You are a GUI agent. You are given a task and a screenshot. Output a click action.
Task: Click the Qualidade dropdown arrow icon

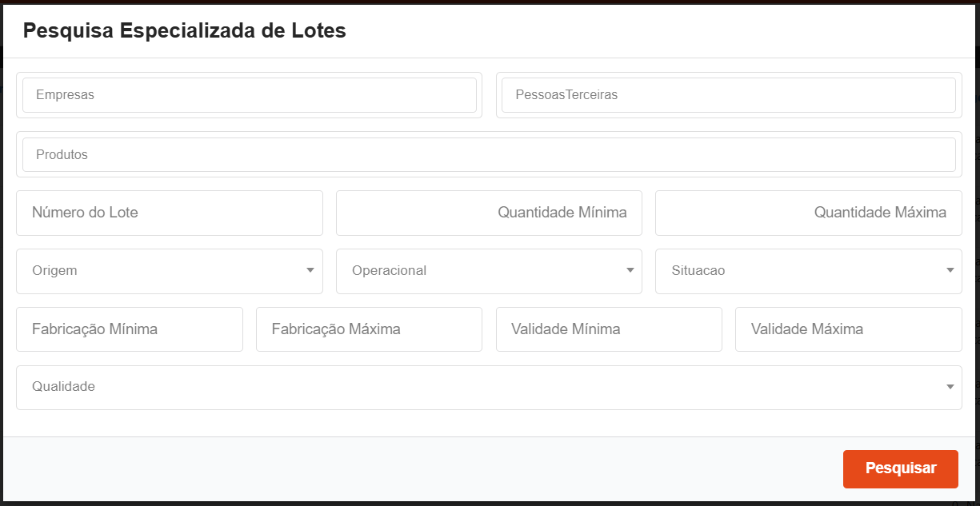click(950, 387)
